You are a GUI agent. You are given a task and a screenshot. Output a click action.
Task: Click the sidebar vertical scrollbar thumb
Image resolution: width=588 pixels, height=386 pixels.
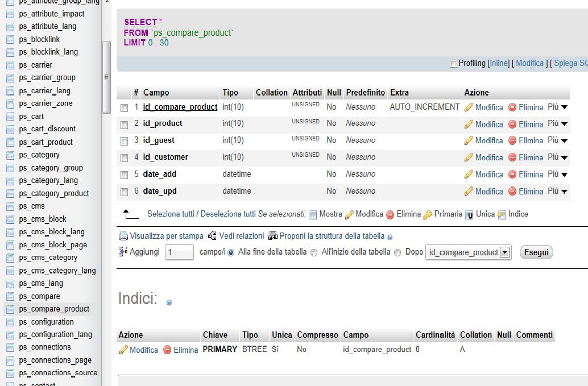[106, 77]
